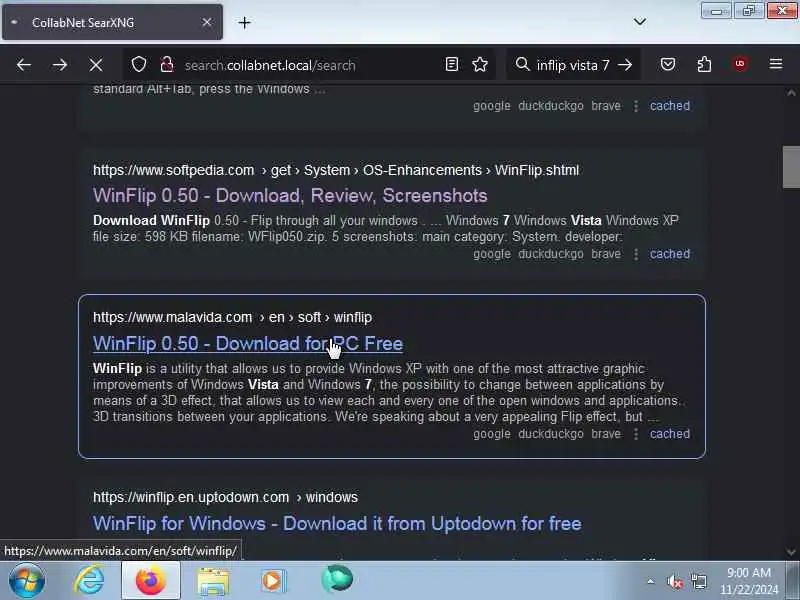Image resolution: width=800 pixels, height=600 pixels.
Task: Open Windows Media Player from taskbar
Action: 274,581
